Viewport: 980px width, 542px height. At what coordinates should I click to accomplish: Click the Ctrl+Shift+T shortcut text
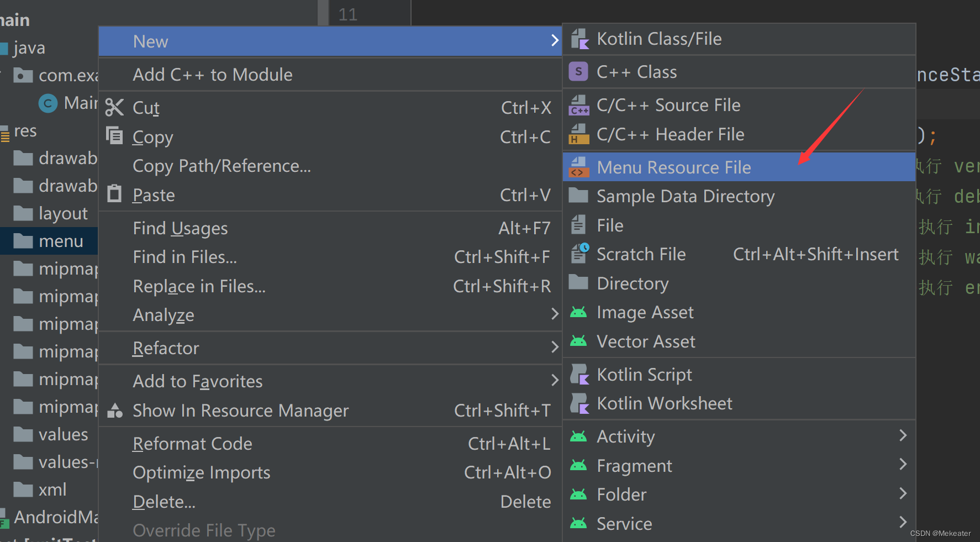click(502, 411)
